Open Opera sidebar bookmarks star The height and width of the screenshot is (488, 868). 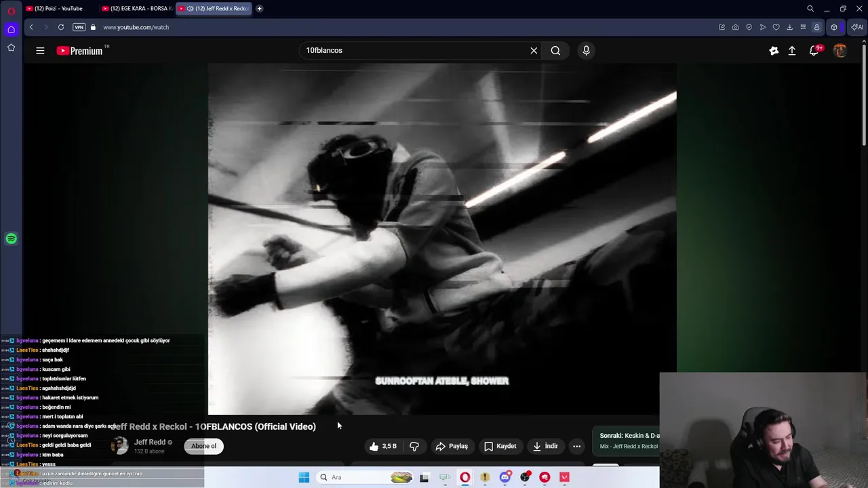[x=11, y=47]
